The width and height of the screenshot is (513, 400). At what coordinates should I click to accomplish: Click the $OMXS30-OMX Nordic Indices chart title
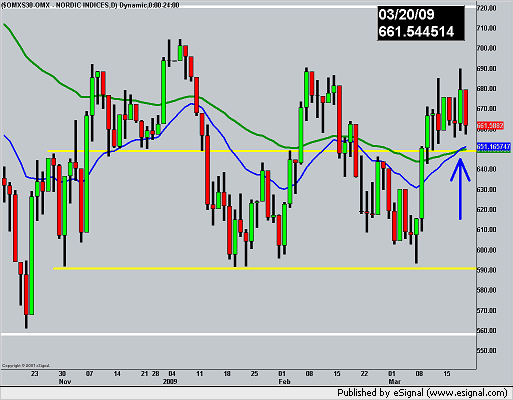pos(90,5)
